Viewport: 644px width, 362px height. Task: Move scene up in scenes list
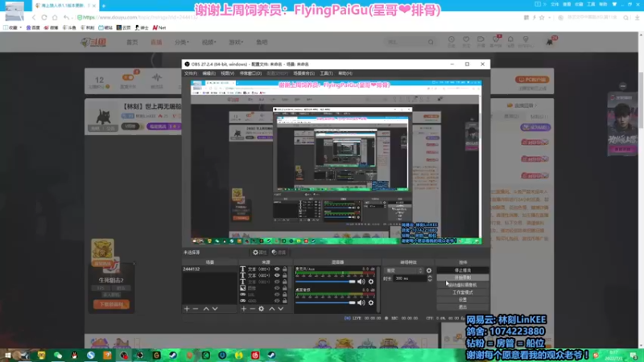(206, 309)
